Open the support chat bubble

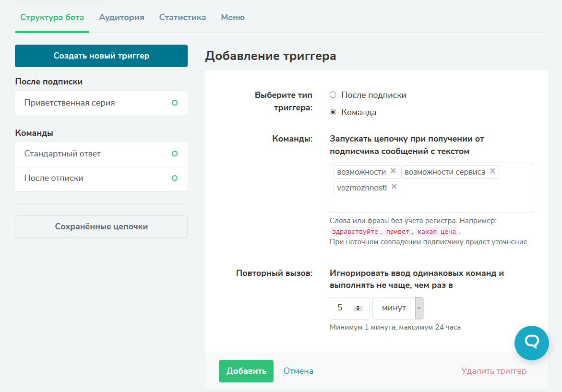click(x=532, y=343)
